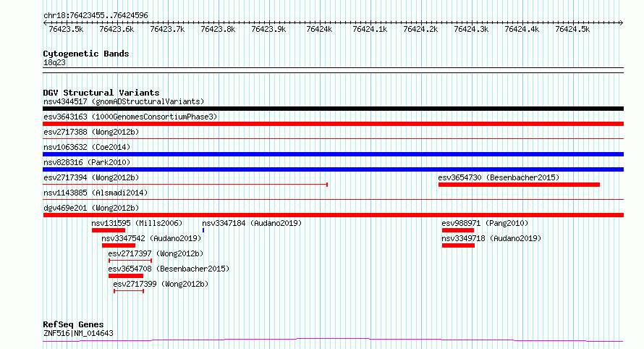Click the RefSeq Genes track heading
This screenshot has height=349, width=644.
point(73,325)
